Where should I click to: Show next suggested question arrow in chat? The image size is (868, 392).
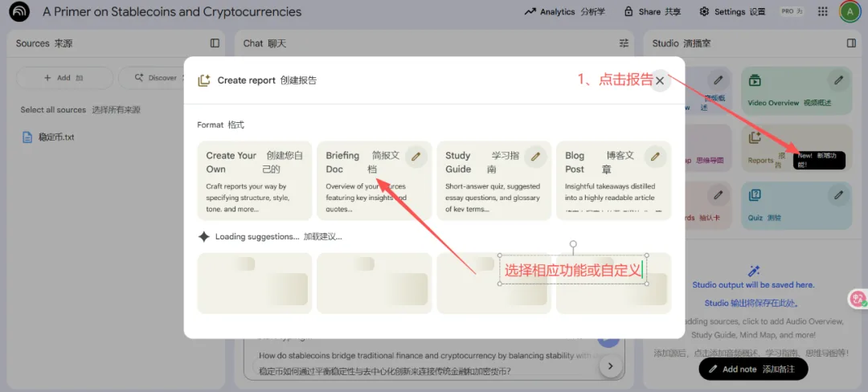[611, 366]
